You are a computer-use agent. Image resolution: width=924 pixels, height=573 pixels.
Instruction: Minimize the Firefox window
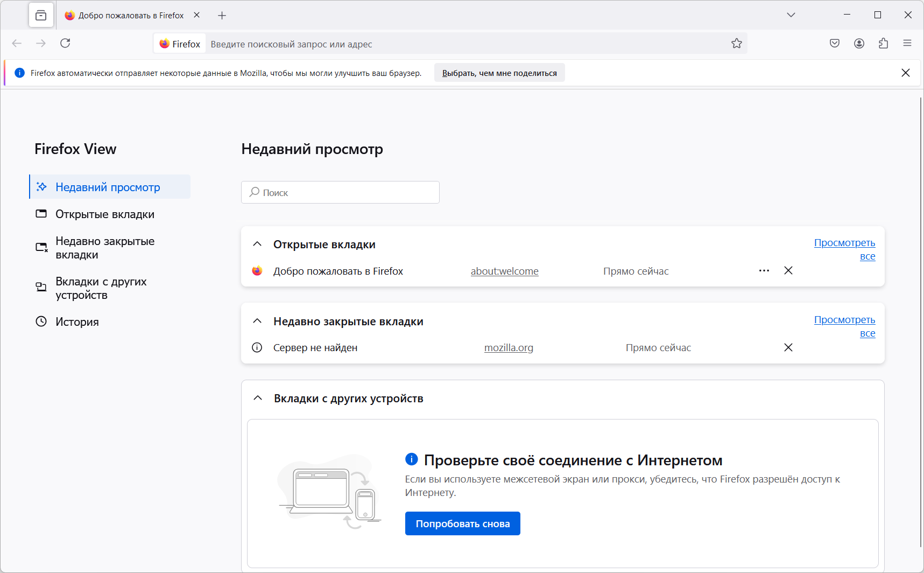[847, 15]
